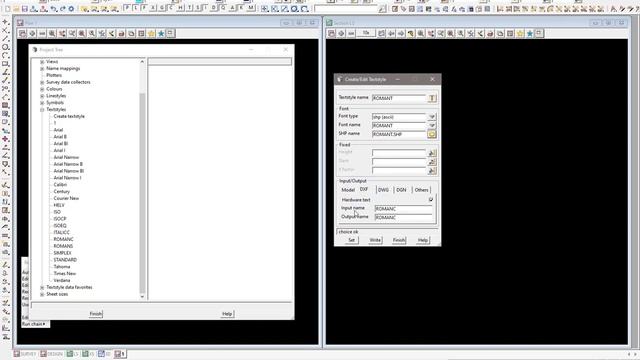Click the left arrow icon in Section view toolbar
640x360 pixels.
pos(391,33)
